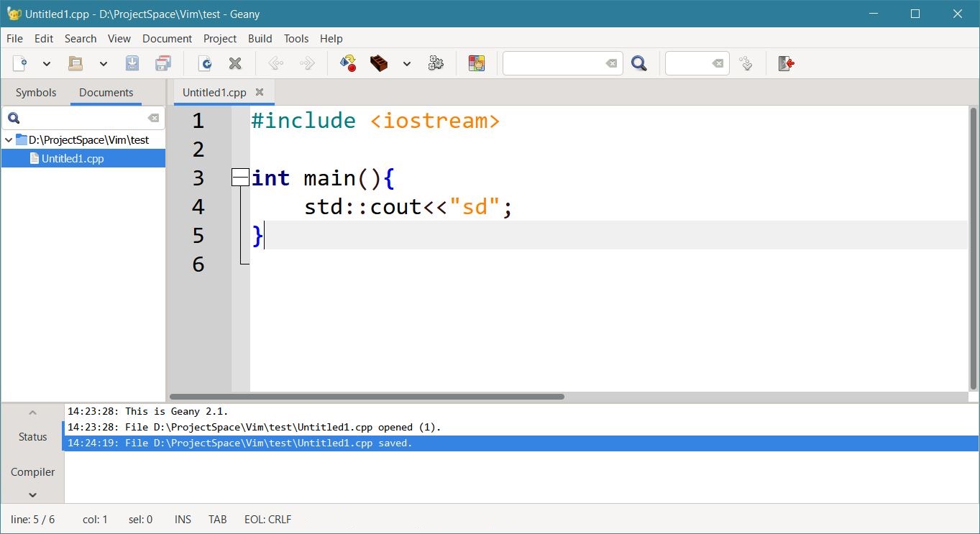Viewport: 980px width, 534px height.
Task: Open the Build menu
Action: coord(260,39)
